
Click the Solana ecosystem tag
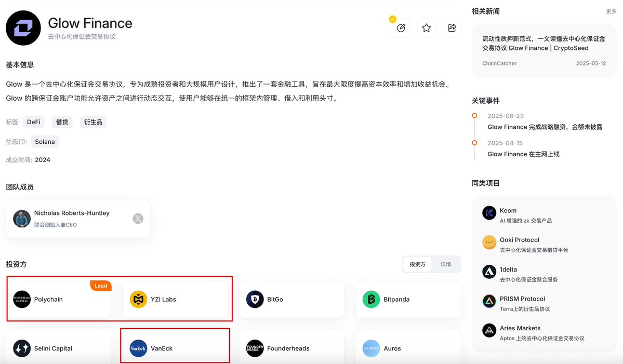pyautogui.click(x=45, y=142)
